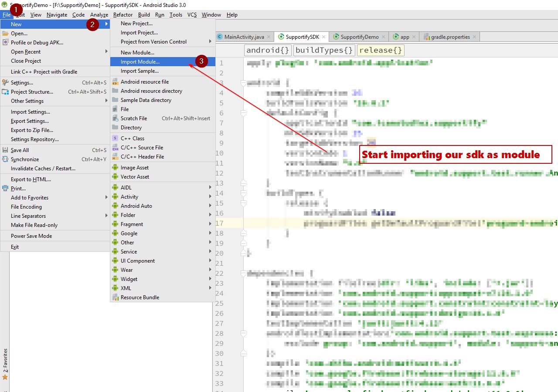Expand the Fragment submenu
The image size is (558, 392).
(211, 224)
